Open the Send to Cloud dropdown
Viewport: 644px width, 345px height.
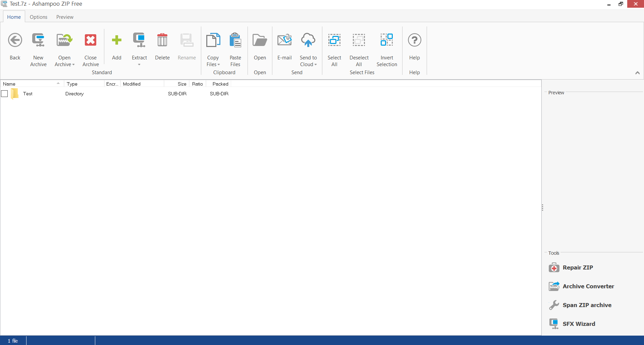point(316,64)
